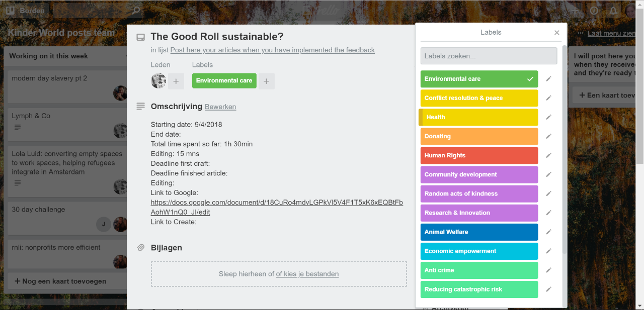Apply the Human Rights label
644x310 pixels.
coord(479,155)
